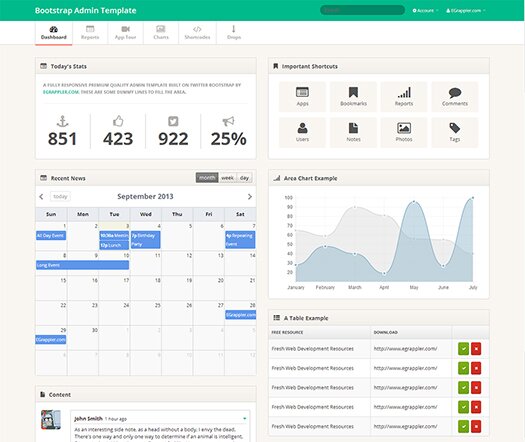525x442 pixels.
Task: Click the thumbs-up icon above 423
Action: tap(118, 121)
